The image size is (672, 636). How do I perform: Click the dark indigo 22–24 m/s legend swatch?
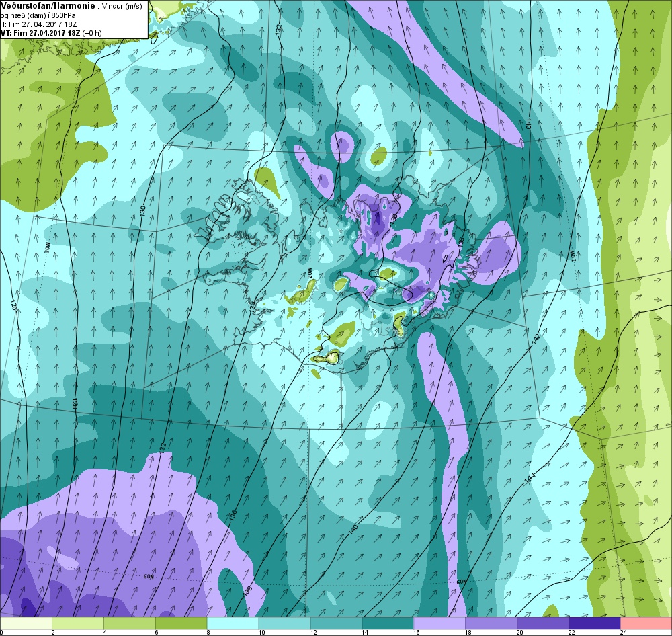pyautogui.click(x=595, y=623)
